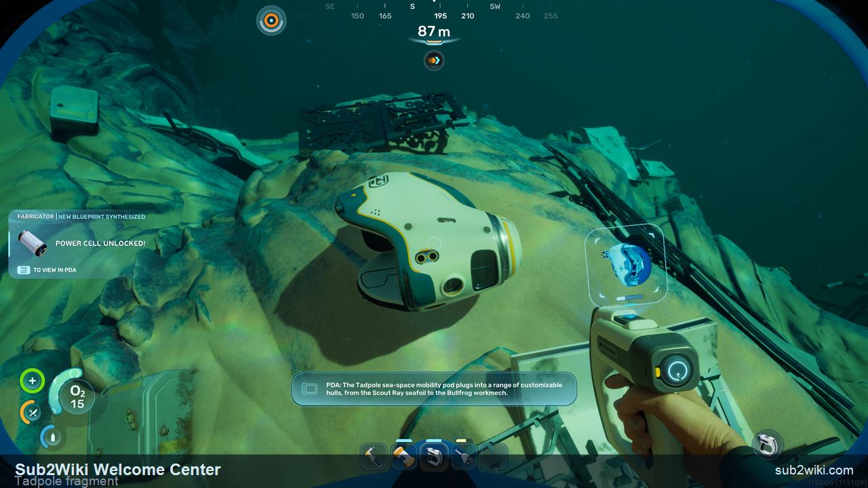Click the TAB key hint icon
868x488 pixels.
coord(23,270)
